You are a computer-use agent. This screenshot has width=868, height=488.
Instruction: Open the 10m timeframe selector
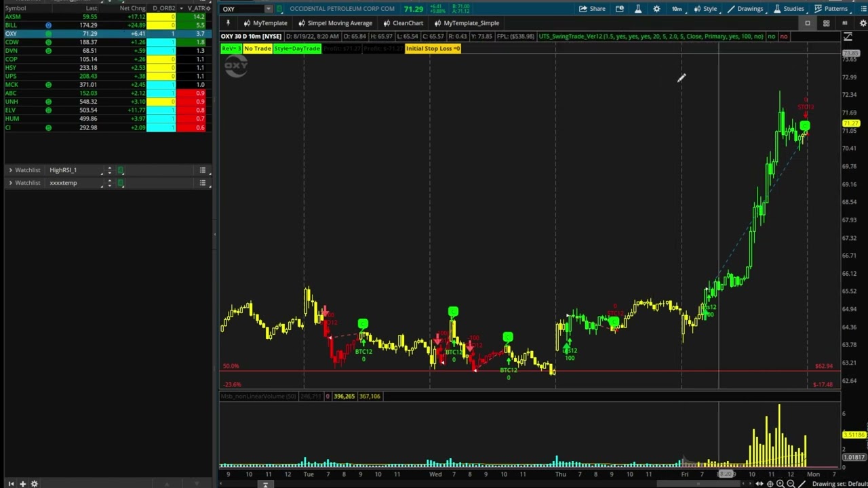[677, 9]
